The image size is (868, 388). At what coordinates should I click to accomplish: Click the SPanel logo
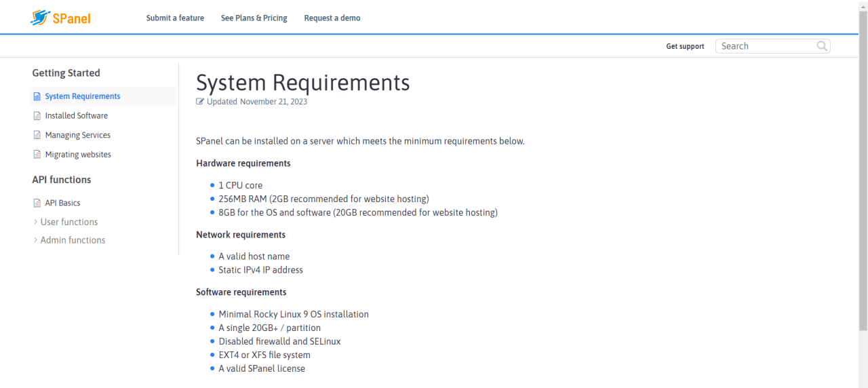click(x=60, y=18)
